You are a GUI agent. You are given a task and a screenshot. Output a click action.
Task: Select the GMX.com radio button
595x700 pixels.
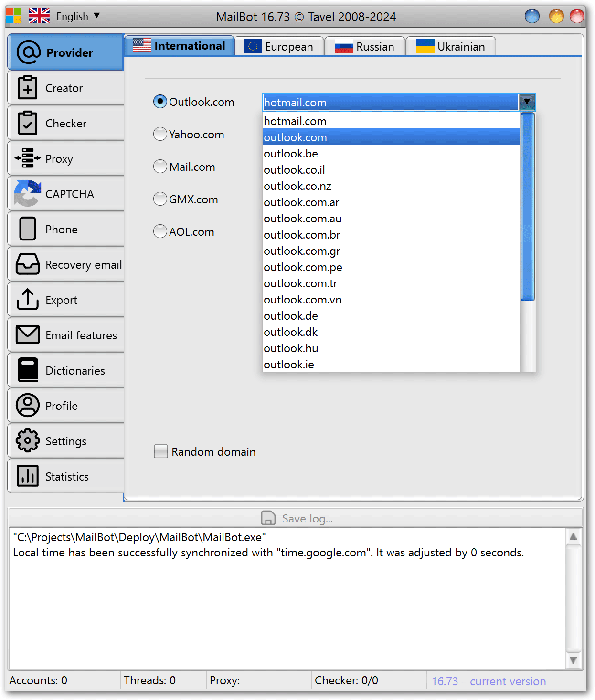160,199
